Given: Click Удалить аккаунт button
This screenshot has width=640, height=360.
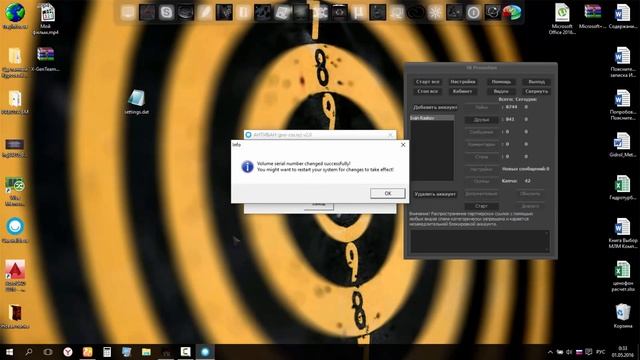Looking at the screenshot, I should pos(435,194).
